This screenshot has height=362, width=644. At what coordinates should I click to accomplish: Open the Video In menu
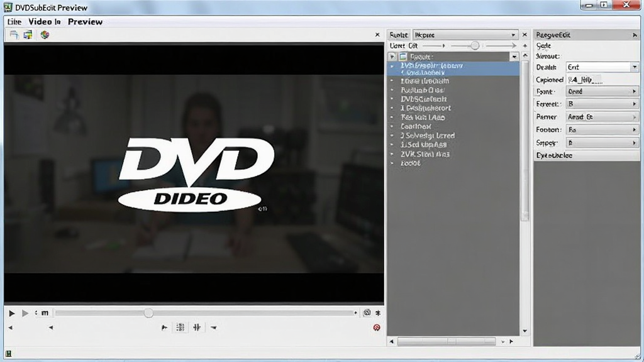pyautogui.click(x=45, y=22)
